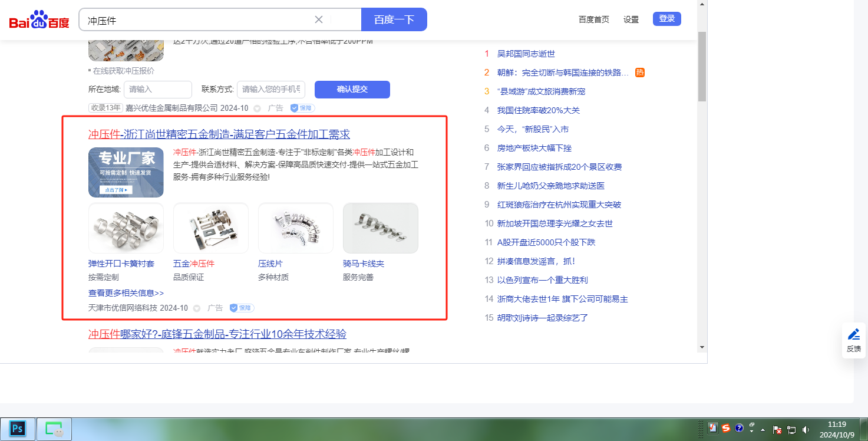Click the Baidu logo
868x441 pixels.
point(39,20)
